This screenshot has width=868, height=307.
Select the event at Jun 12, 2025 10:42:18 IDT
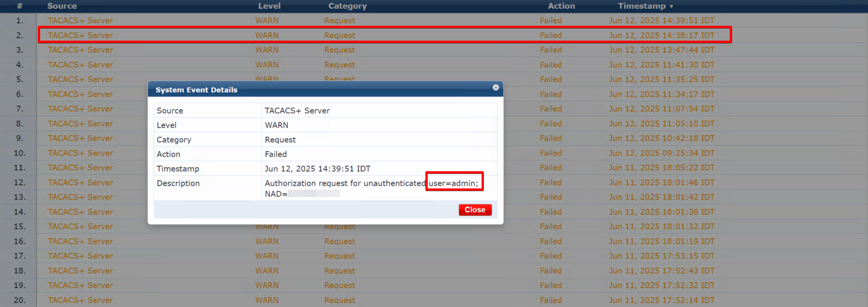[434, 138]
